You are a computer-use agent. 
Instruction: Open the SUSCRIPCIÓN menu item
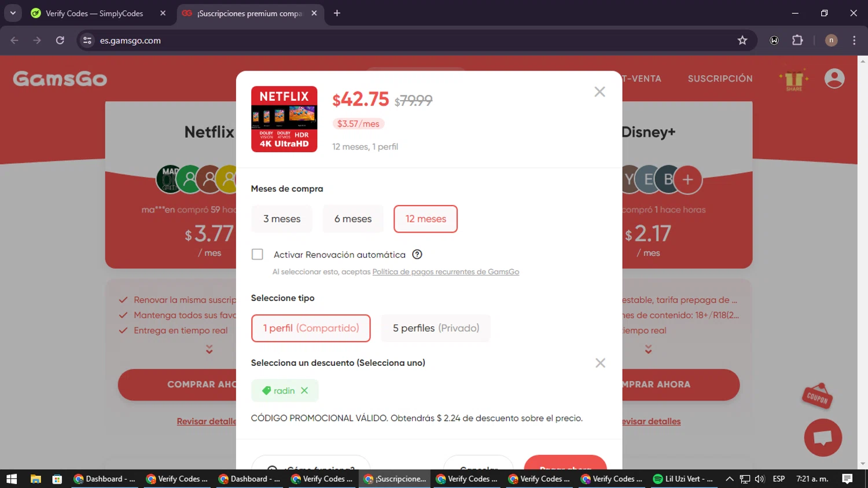[x=720, y=79]
